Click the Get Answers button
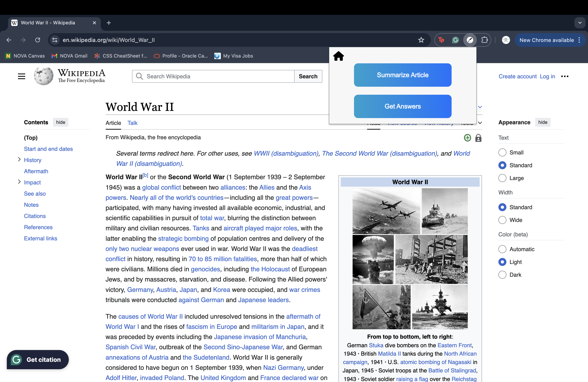The height and width of the screenshot is (382, 588). point(402,106)
